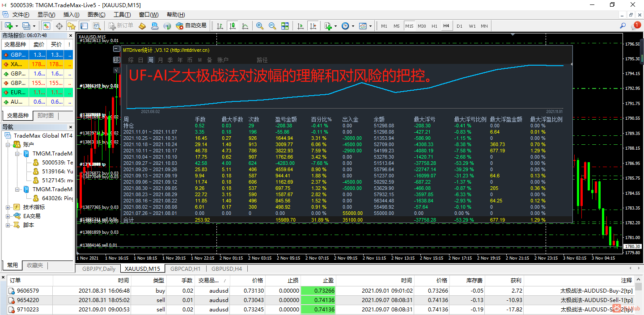The height and width of the screenshot is (315, 644).
Task: Open the 文件(F) menu
Action: click(21, 15)
